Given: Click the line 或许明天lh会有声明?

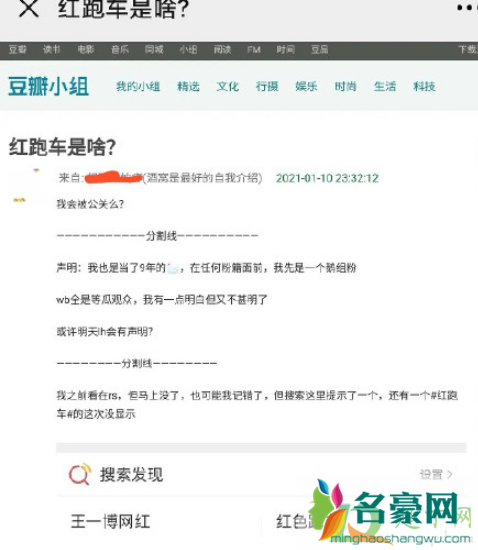Looking at the screenshot, I should point(105,331).
